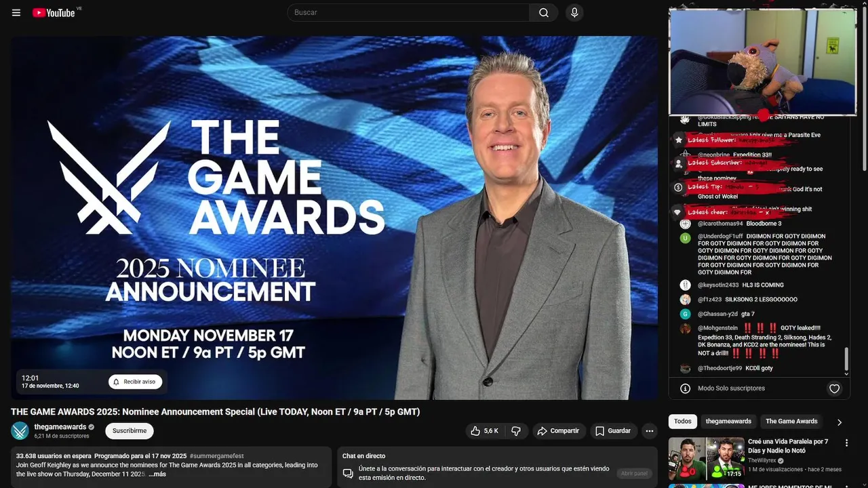Like the video with thumbs up
The image size is (868, 488).
[486, 431]
